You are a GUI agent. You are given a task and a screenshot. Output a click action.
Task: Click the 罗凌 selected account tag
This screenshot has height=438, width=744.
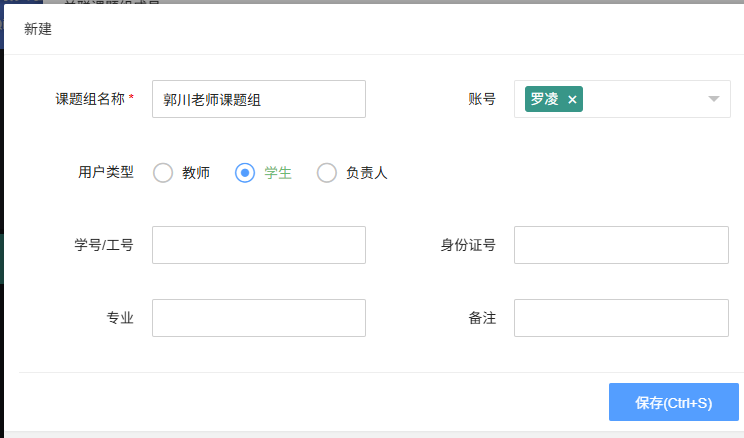click(545, 99)
